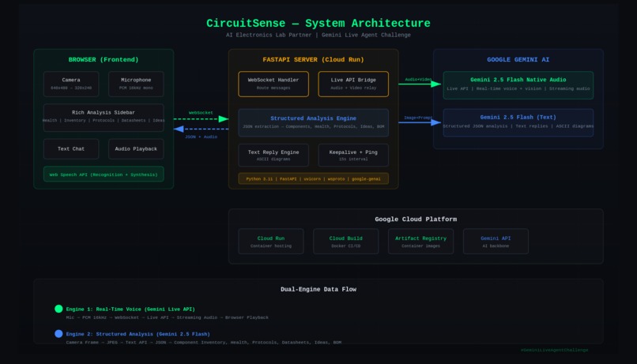Click the CircuitSense — System Architecture title
This screenshot has height=364, width=637.
(318, 23)
